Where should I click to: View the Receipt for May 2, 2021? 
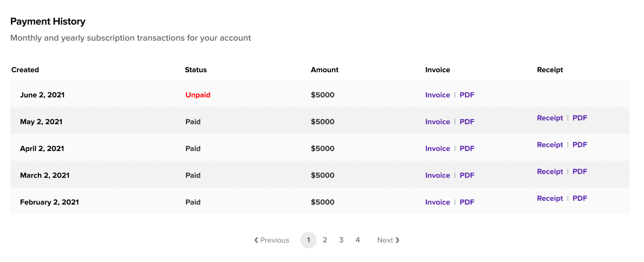click(x=550, y=118)
